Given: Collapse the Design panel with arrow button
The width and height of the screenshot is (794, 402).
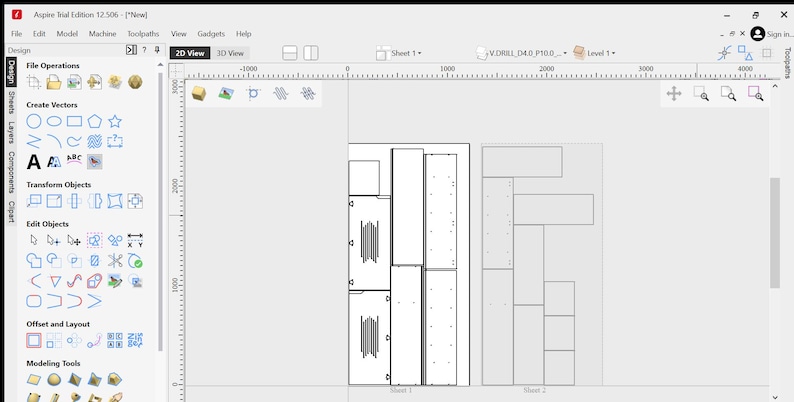Looking at the screenshot, I should (131, 50).
